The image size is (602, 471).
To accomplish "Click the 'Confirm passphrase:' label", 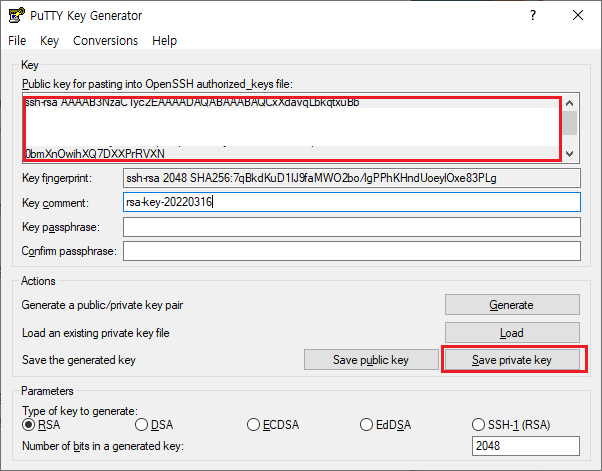I will coord(69,251).
